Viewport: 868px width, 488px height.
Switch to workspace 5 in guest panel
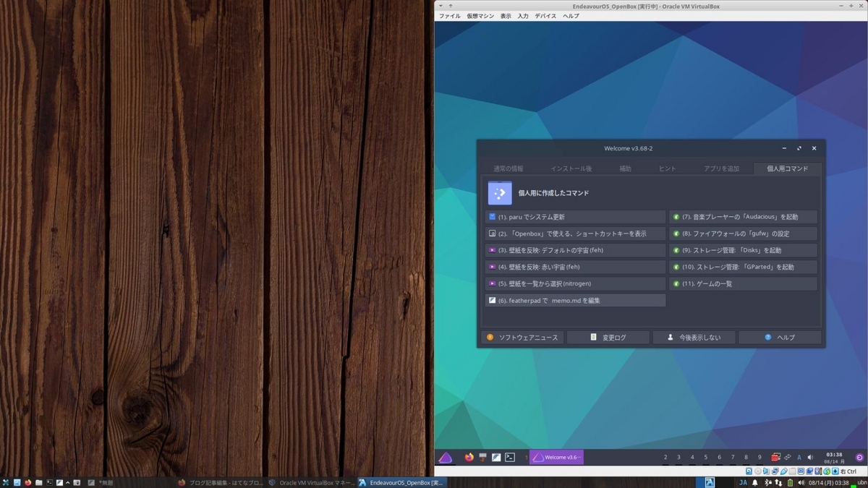(706, 457)
